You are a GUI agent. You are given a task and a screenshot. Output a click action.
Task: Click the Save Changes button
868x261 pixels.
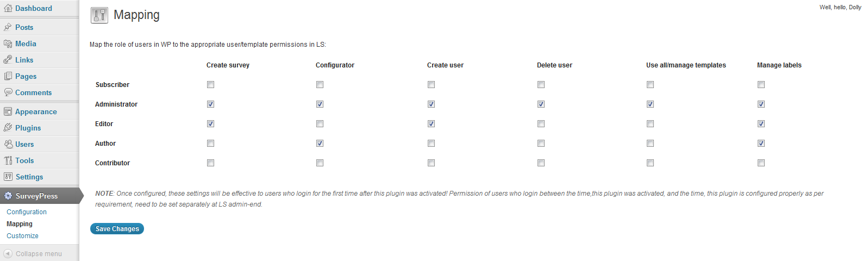click(x=117, y=229)
